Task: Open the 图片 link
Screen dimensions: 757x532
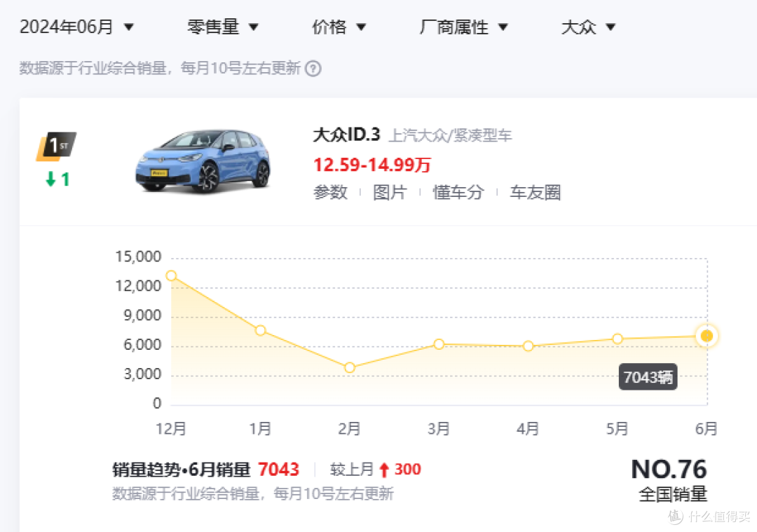Action: tap(390, 192)
